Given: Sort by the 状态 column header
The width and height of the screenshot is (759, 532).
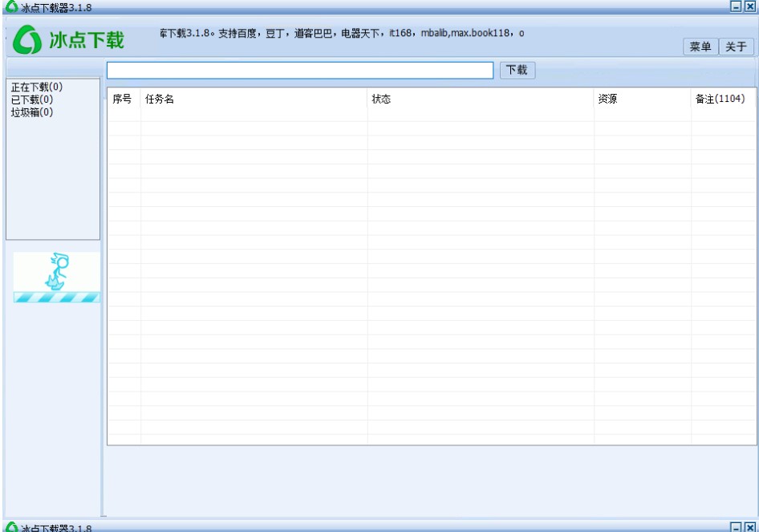Looking at the screenshot, I should 480,99.
